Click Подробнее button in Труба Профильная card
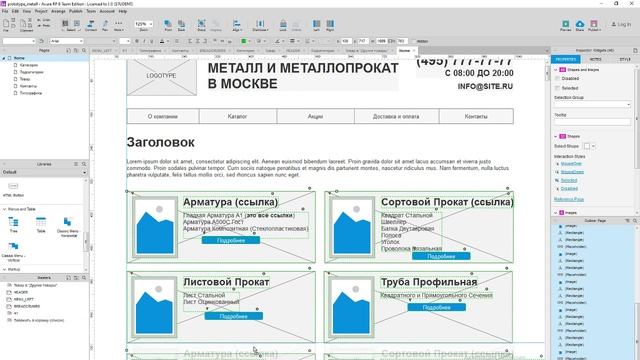 coord(436,307)
